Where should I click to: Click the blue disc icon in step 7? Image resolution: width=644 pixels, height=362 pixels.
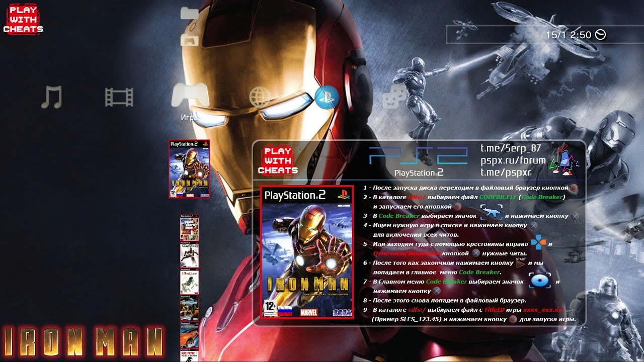[540, 281]
